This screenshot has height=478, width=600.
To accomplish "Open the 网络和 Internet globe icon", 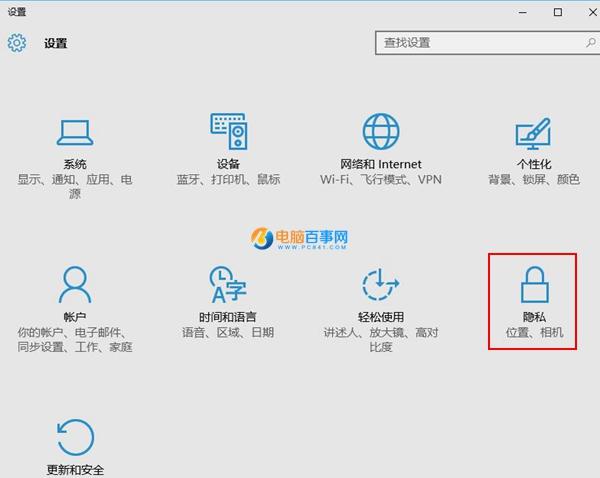I will (381, 131).
